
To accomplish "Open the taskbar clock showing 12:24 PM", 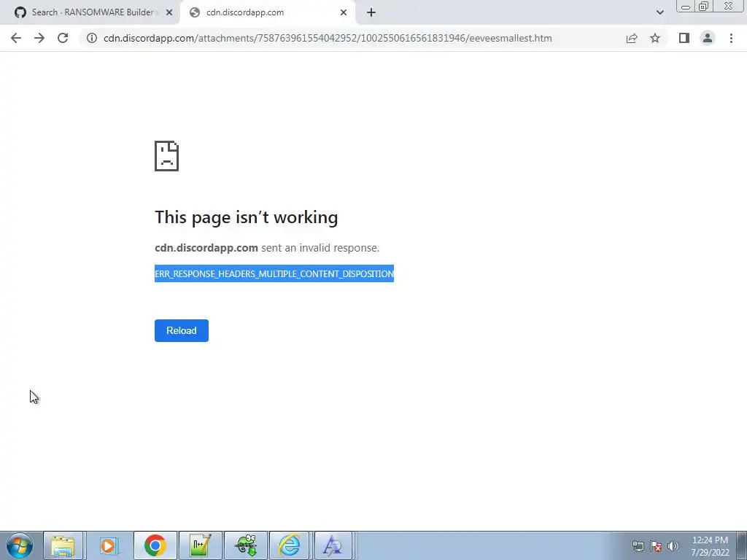I will pos(710,545).
